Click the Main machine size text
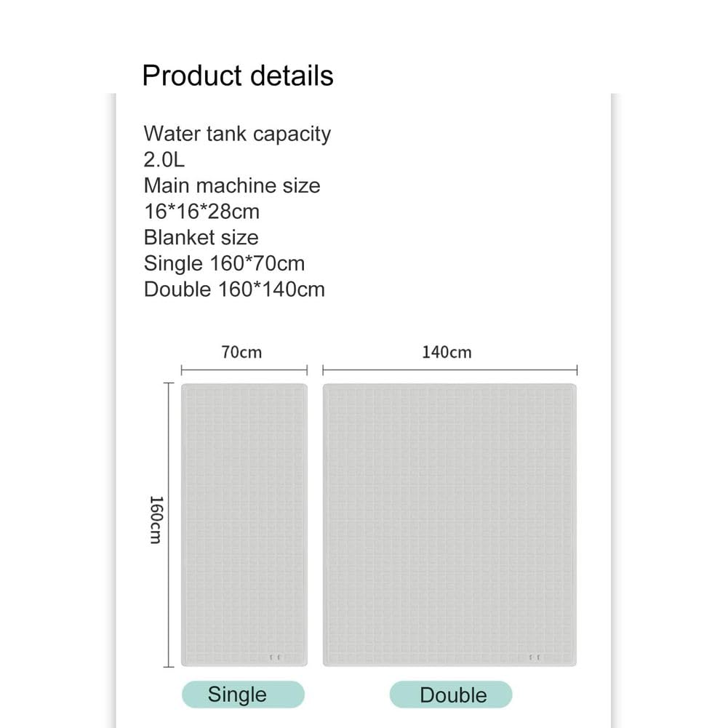The height and width of the screenshot is (728, 728). point(232,185)
